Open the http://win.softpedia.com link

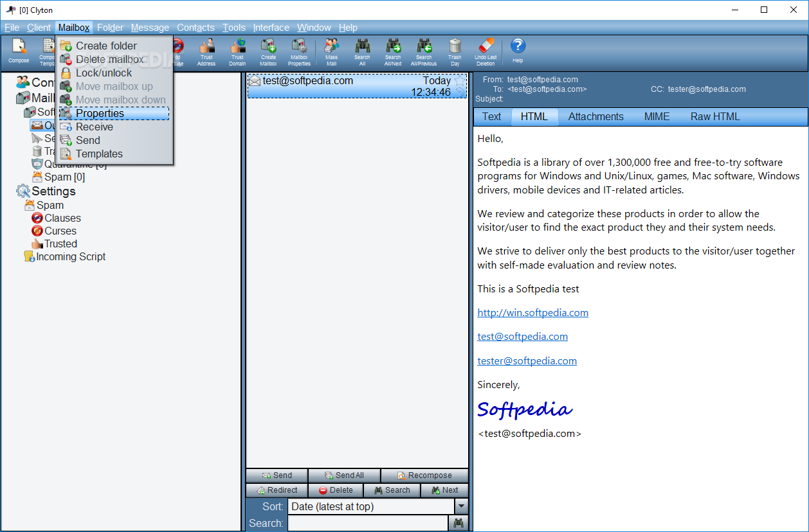532,313
